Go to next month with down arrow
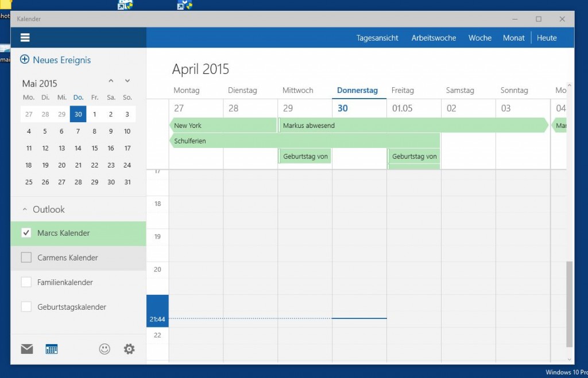The image size is (588, 378). pyautogui.click(x=127, y=81)
